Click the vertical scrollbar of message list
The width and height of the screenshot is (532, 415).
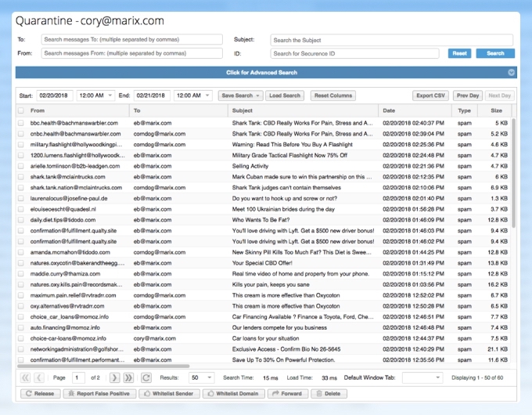pyautogui.click(x=514, y=173)
